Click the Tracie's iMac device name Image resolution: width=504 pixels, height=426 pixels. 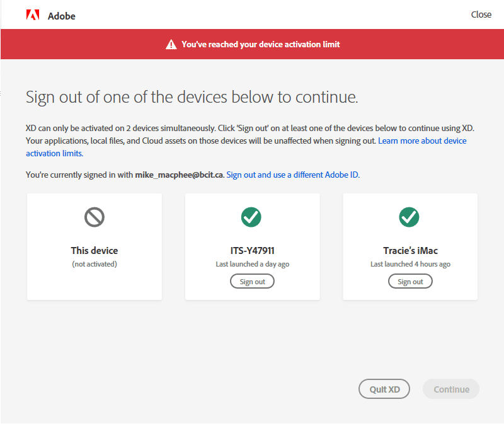(x=410, y=250)
